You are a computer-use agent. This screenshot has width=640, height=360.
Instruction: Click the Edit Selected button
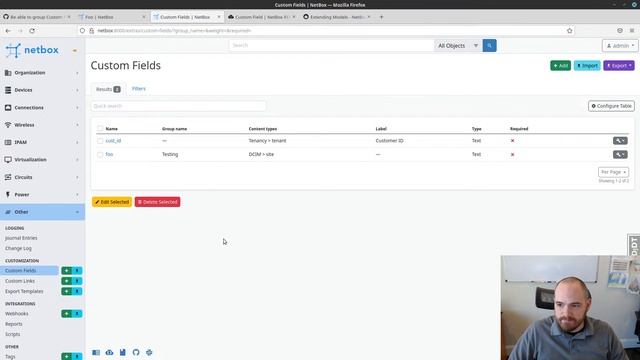tap(112, 202)
